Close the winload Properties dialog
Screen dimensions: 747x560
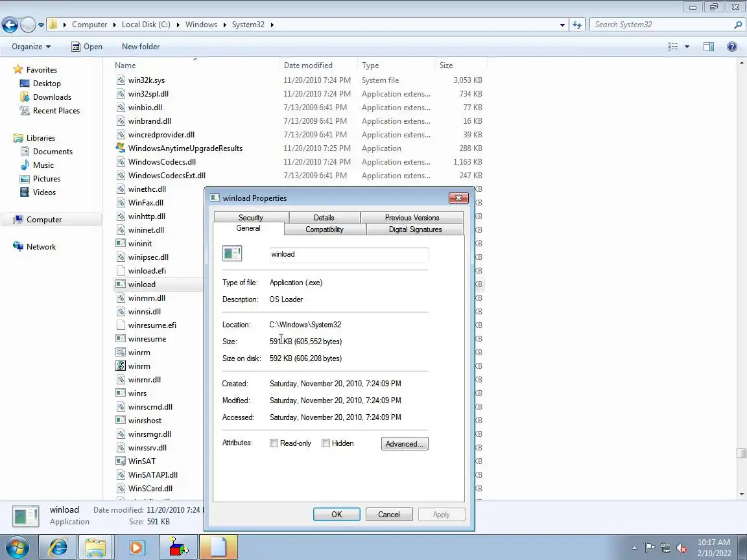(458, 198)
